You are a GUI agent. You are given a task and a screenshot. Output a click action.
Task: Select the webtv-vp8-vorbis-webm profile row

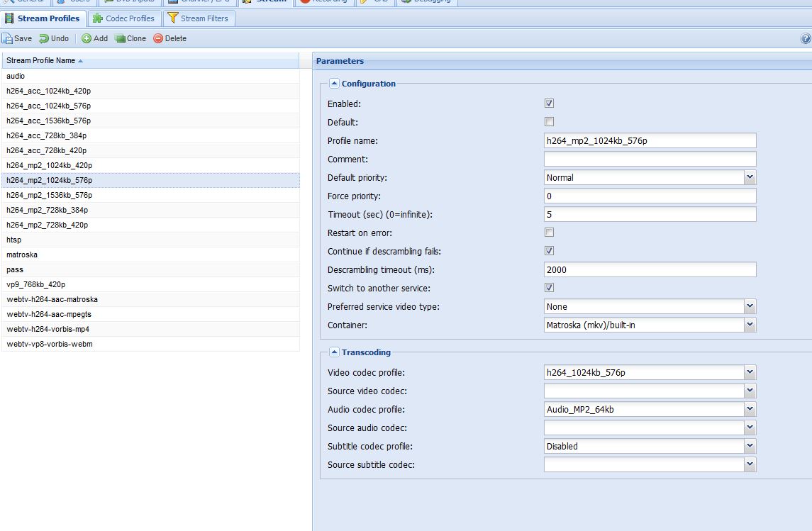pyautogui.click(x=150, y=344)
